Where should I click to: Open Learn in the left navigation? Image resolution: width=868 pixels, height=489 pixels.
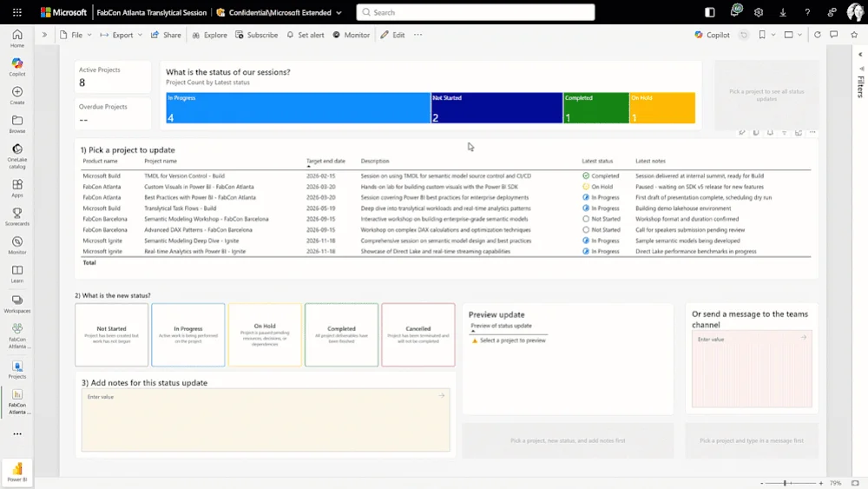[x=17, y=274]
